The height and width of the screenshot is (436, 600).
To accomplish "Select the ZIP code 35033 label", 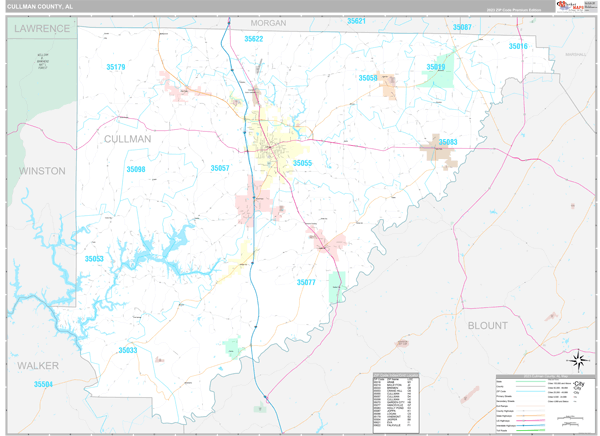I will 128,350.
